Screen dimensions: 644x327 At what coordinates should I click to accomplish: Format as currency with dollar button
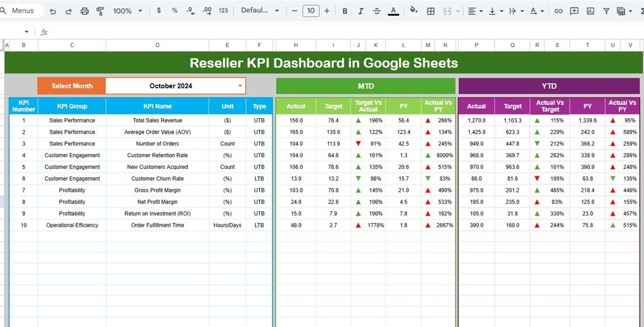coord(159,11)
